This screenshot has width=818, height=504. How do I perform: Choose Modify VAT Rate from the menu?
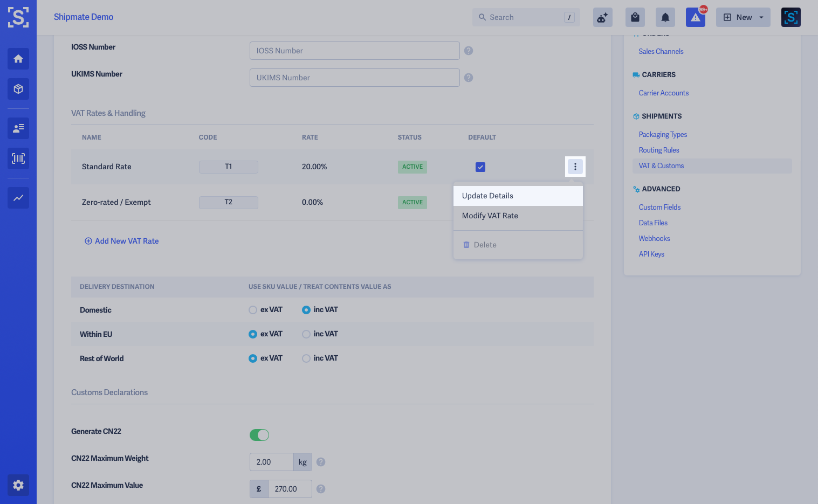(x=518, y=216)
